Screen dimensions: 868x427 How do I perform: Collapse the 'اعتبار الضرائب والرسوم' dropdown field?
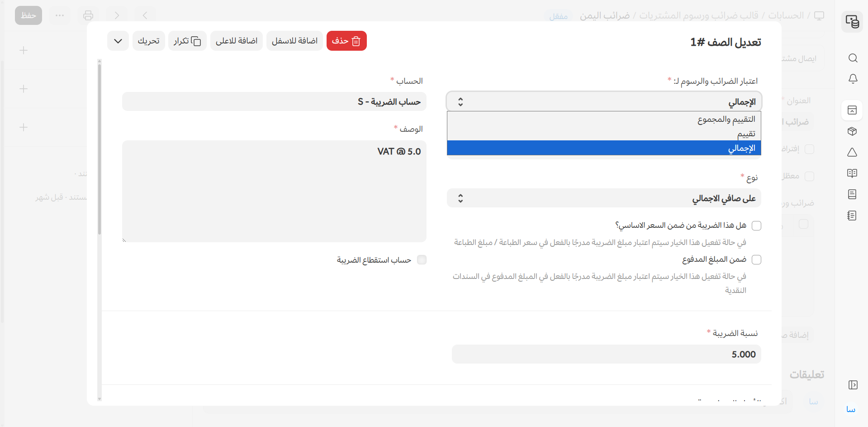604,101
